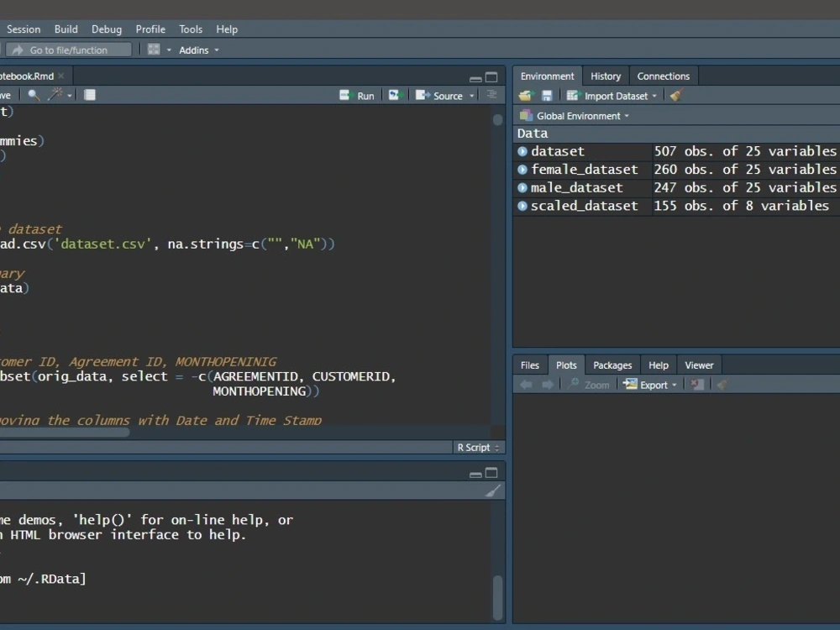Maximize the console pane
The width and height of the screenshot is (840, 630).
491,472
